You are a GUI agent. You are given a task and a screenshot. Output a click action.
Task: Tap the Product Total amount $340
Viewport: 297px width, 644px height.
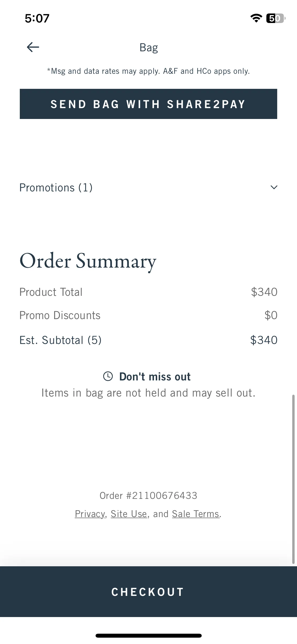coord(264,292)
